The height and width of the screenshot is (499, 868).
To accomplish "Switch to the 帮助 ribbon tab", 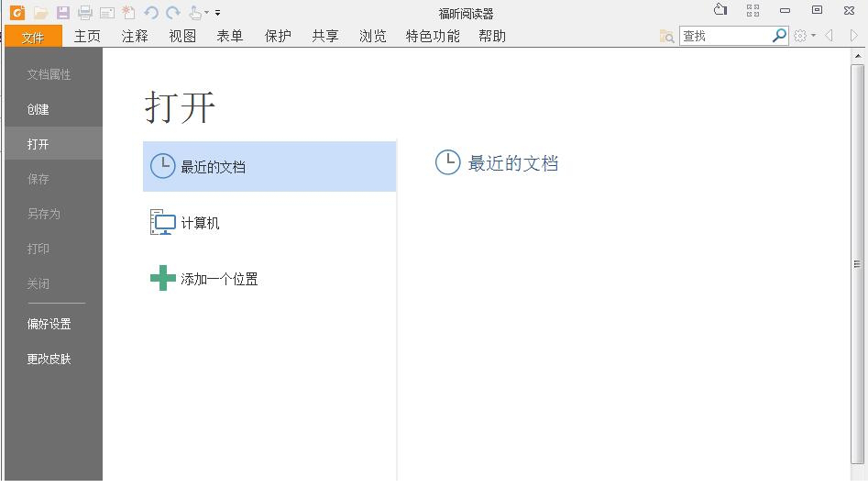I will coord(492,37).
